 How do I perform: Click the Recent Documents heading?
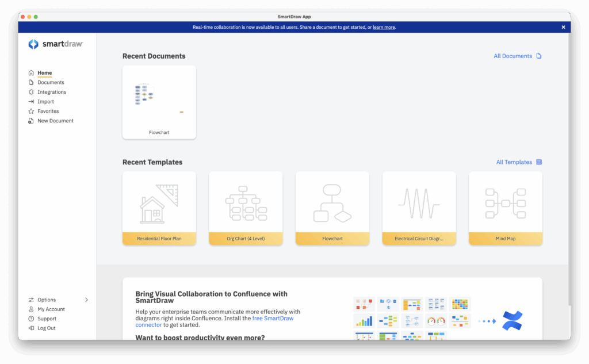click(x=154, y=56)
